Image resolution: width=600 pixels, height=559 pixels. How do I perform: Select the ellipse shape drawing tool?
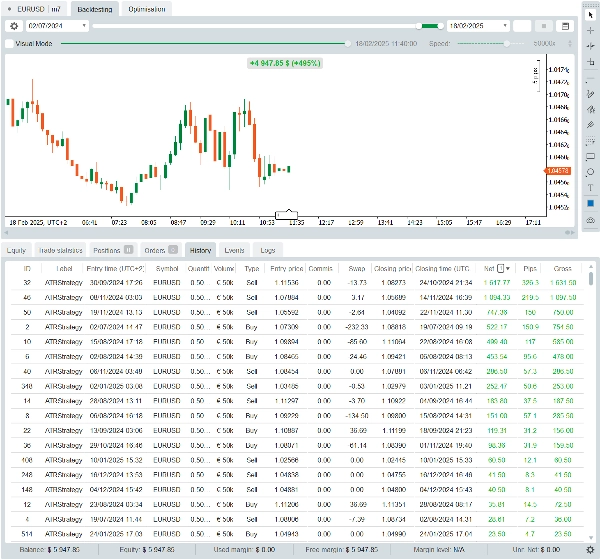pyautogui.click(x=590, y=171)
